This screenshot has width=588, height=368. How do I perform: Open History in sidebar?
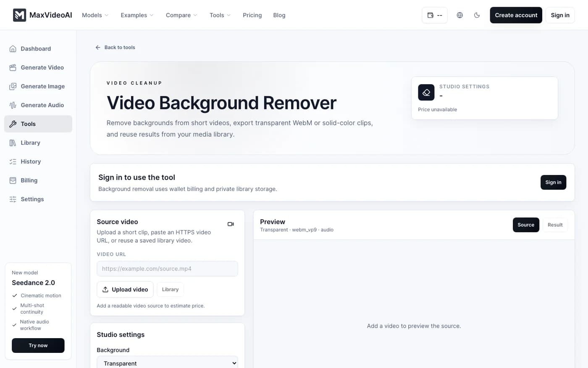(38, 161)
